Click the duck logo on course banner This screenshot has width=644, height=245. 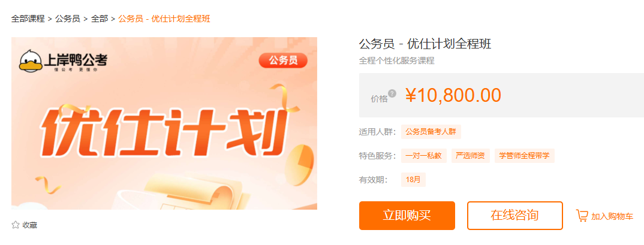pyautogui.click(x=31, y=61)
